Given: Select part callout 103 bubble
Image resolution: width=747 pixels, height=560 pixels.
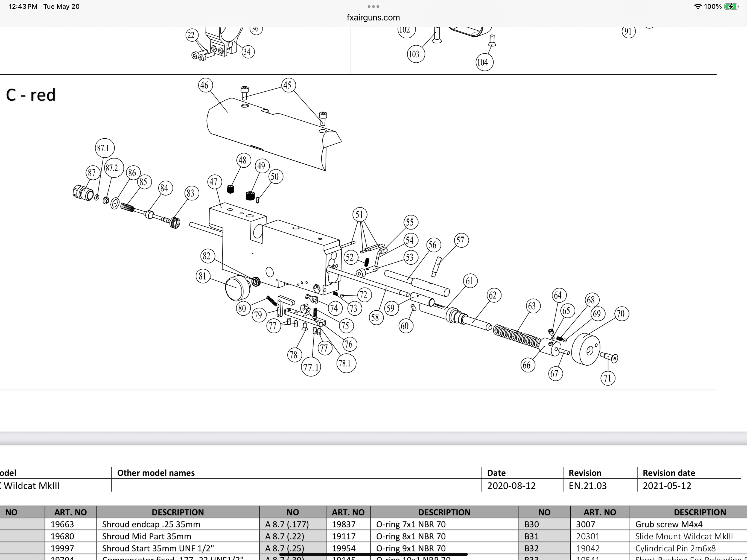Looking at the screenshot, I should 416,54.
